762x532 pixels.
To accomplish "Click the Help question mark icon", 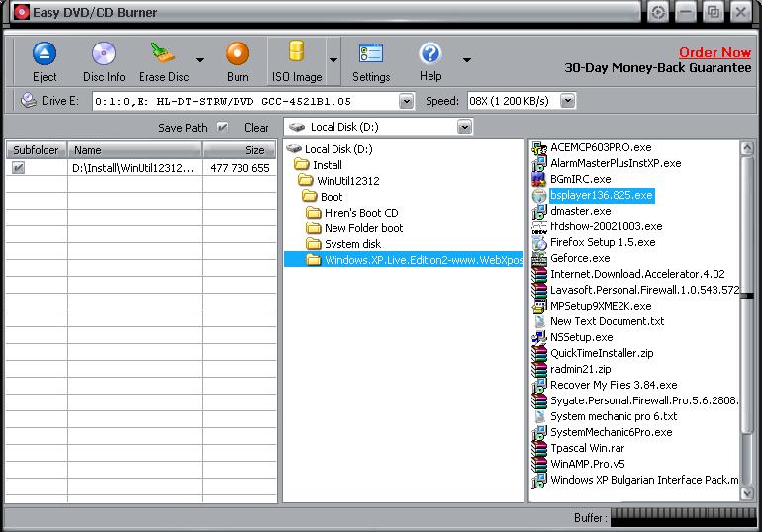I will (x=430, y=53).
